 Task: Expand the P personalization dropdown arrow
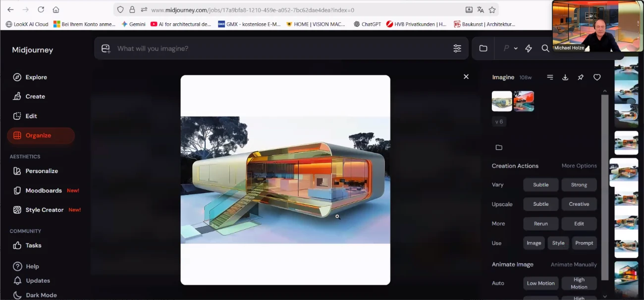[516, 49]
